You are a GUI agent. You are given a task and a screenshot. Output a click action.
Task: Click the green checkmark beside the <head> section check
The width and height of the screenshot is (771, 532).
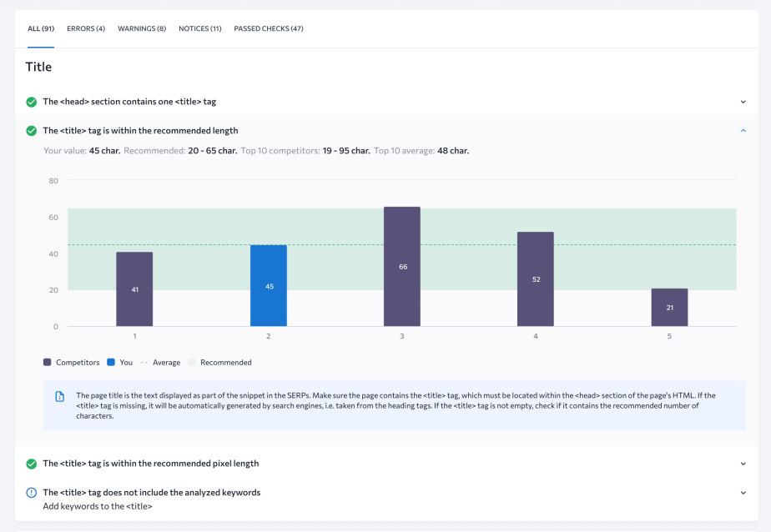point(30,101)
